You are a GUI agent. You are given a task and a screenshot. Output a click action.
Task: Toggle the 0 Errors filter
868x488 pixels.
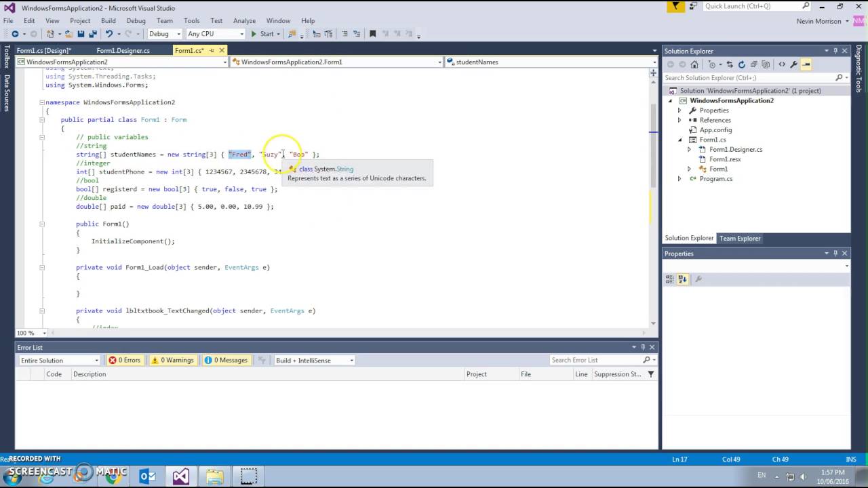click(125, 361)
